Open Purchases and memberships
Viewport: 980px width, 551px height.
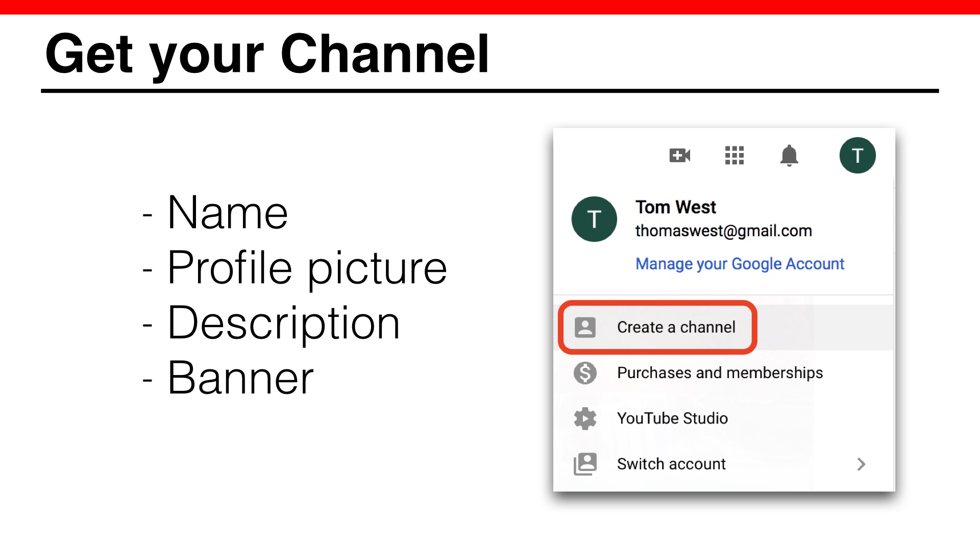724,373
